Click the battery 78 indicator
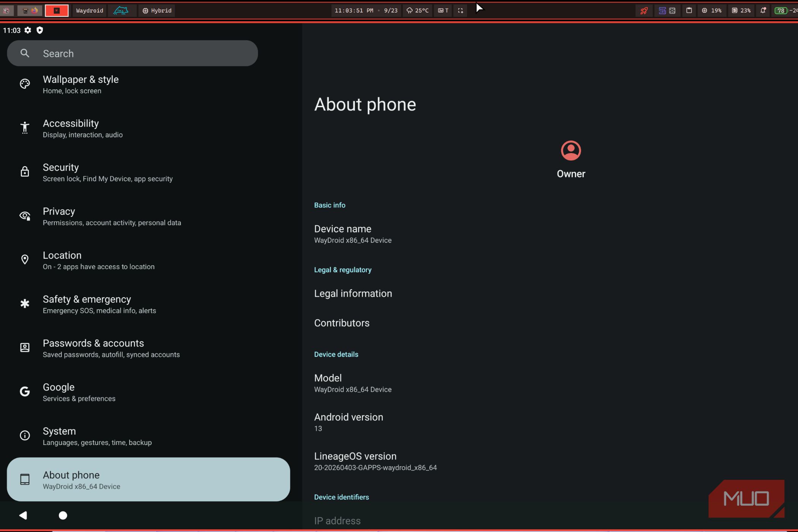798x532 pixels. click(x=781, y=11)
